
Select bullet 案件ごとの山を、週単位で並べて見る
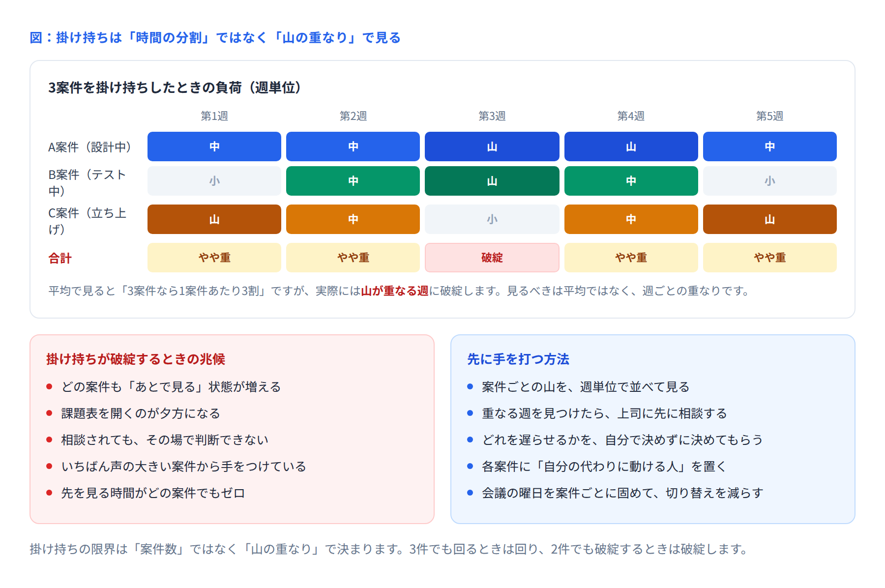point(586,387)
